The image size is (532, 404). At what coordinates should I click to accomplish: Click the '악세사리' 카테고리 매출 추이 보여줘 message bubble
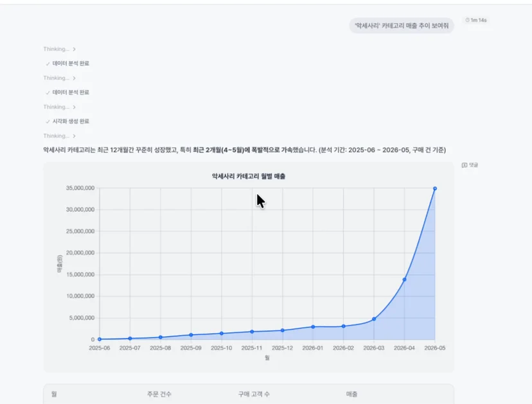pyautogui.click(x=402, y=26)
